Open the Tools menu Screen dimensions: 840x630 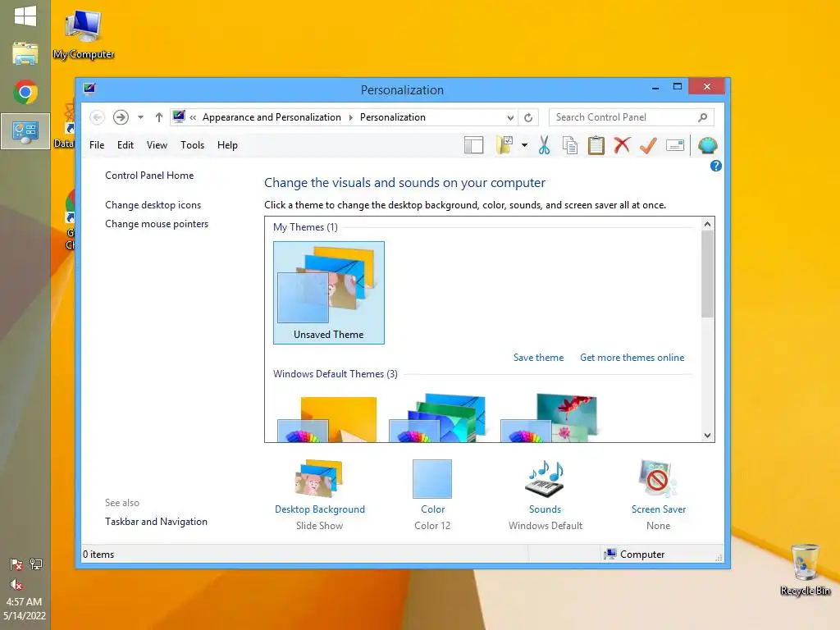pos(192,145)
